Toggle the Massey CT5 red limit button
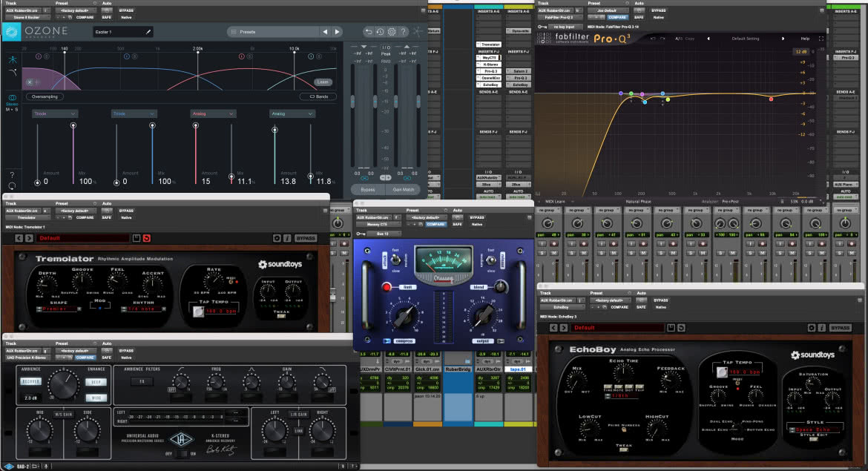 387,287
